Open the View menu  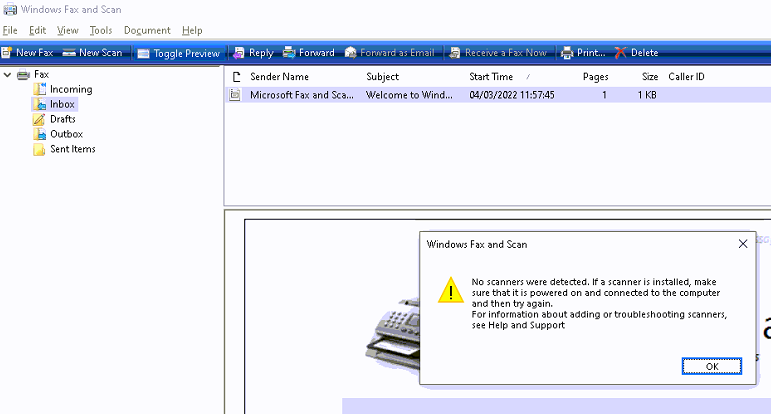click(x=67, y=30)
